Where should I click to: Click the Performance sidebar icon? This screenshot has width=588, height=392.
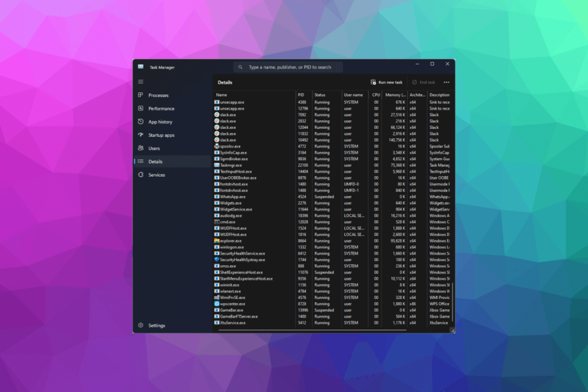141,108
